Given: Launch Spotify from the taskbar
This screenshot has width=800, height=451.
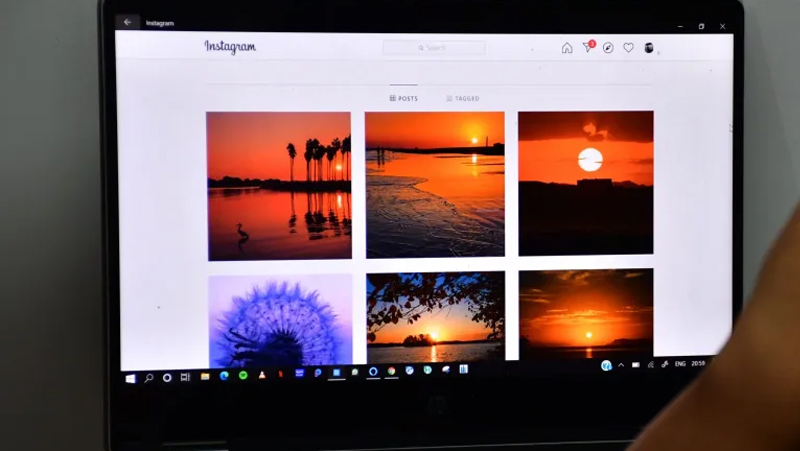Looking at the screenshot, I should (x=243, y=375).
